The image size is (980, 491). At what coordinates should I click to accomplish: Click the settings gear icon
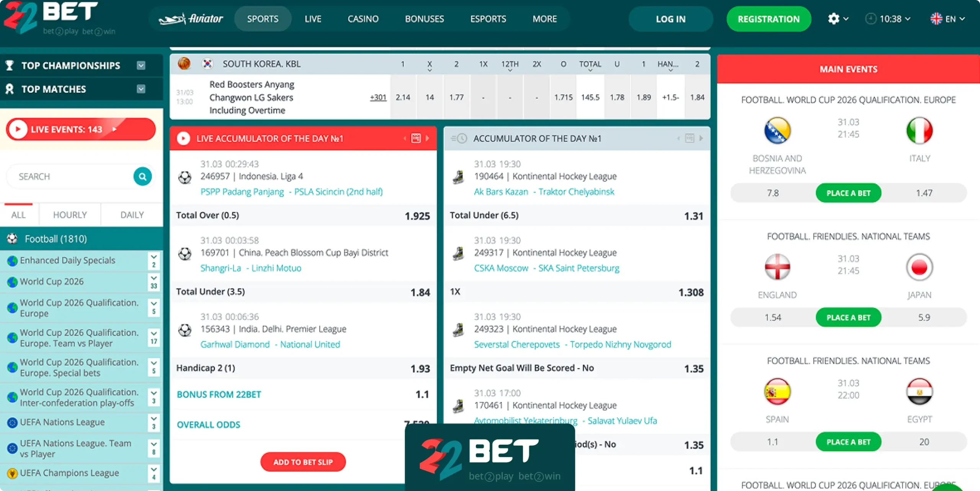coord(833,19)
